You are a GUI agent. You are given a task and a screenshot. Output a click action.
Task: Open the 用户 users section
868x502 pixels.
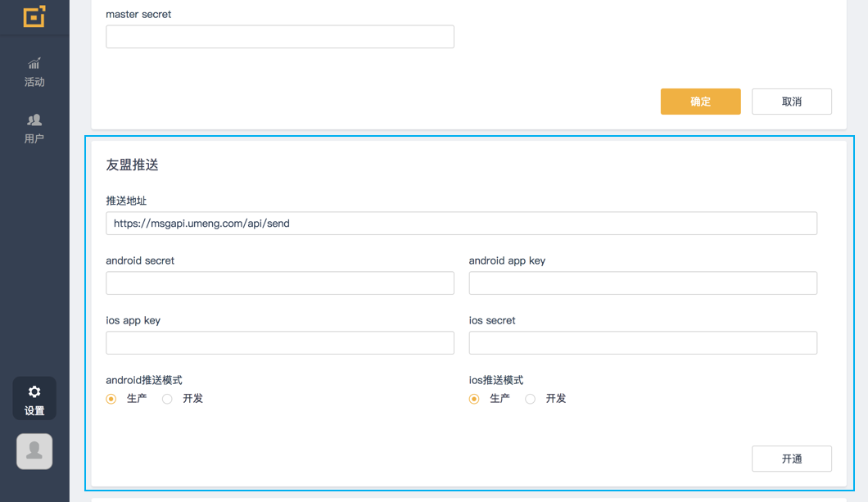[34, 129]
